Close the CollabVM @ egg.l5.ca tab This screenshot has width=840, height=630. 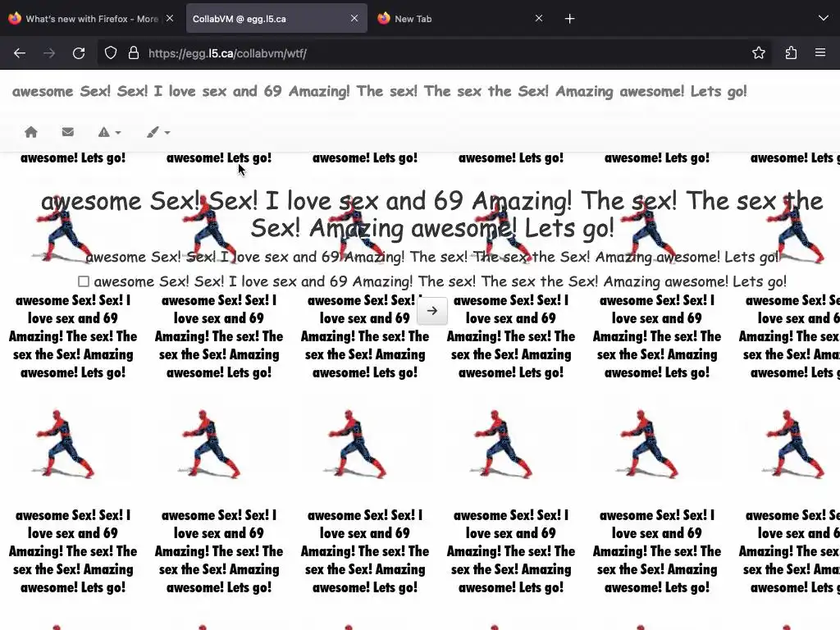tap(354, 18)
